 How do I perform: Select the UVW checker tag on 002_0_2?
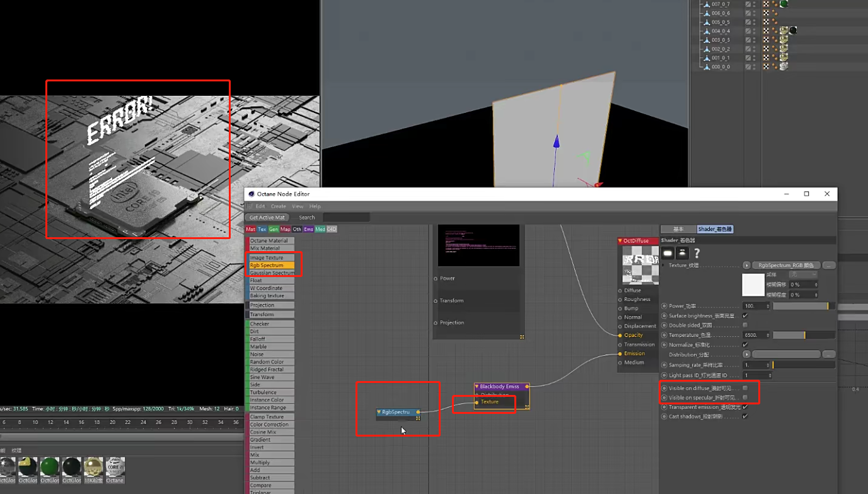pyautogui.click(x=766, y=49)
